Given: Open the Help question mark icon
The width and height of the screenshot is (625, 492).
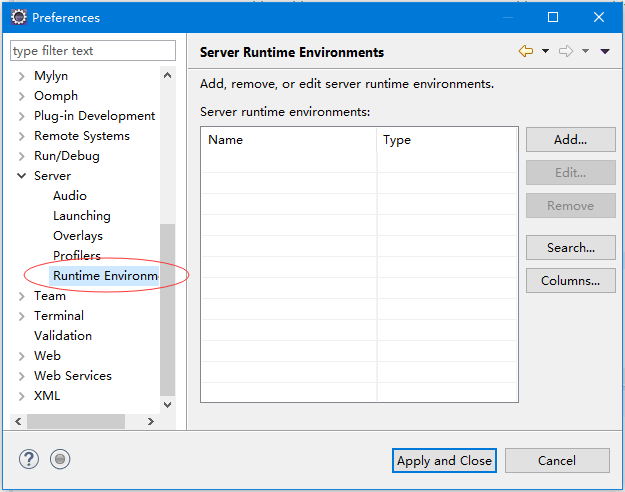Looking at the screenshot, I should click(29, 459).
